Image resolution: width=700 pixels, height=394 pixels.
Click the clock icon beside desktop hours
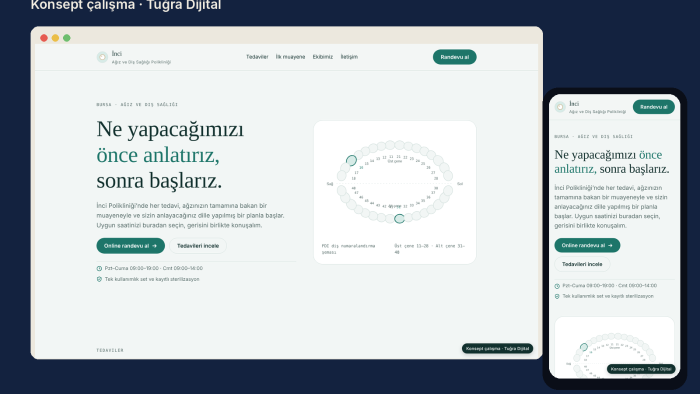coord(99,269)
